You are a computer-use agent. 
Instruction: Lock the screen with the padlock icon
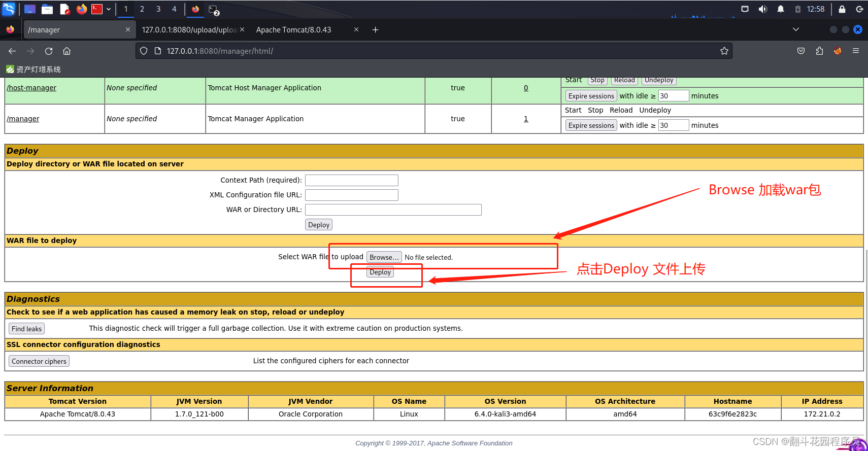click(842, 9)
